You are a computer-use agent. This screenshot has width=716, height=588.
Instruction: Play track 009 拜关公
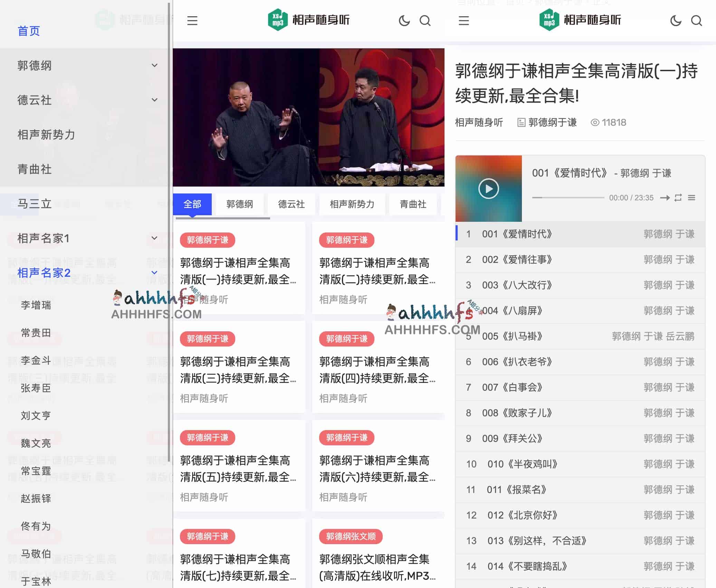coord(580,439)
